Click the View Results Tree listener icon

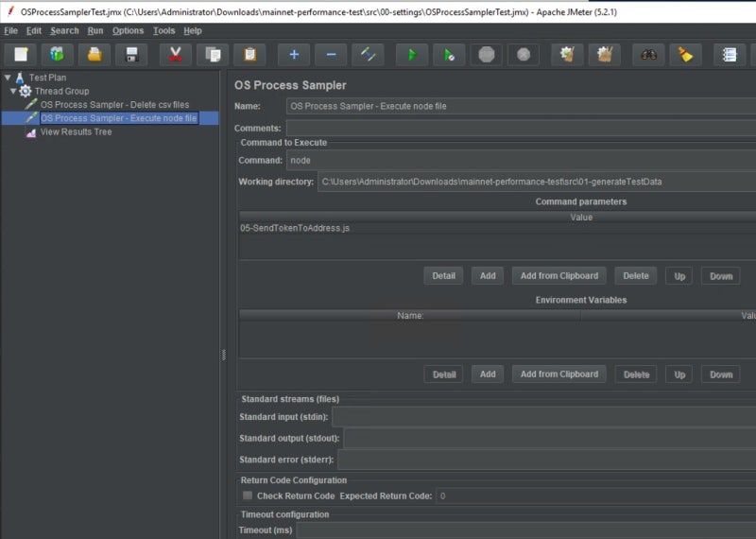(31, 132)
